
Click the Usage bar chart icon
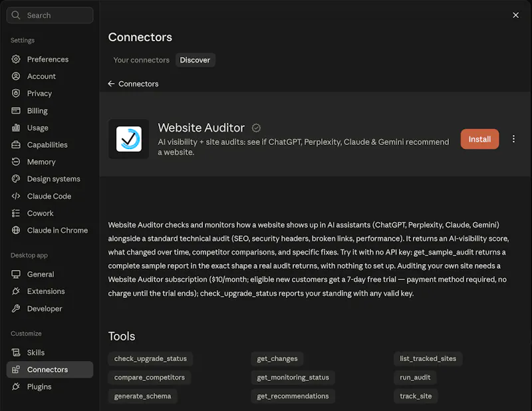[15, 128]
